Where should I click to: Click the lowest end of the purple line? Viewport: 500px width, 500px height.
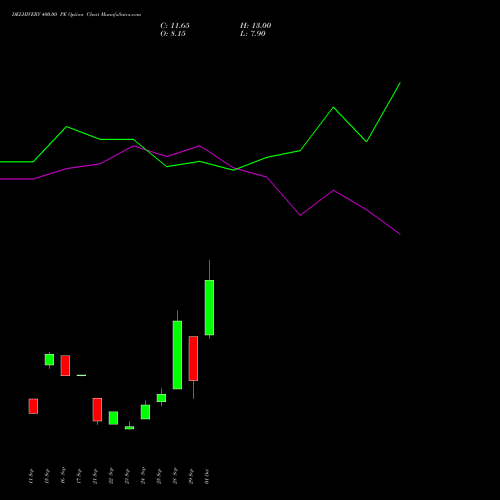tap(400, 234)
